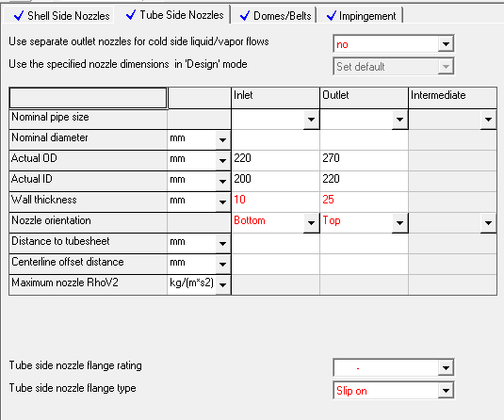Expand Outlet nominal pipe size dropdown
Viewport: 504px width, 420px height.
pos(399,120)
